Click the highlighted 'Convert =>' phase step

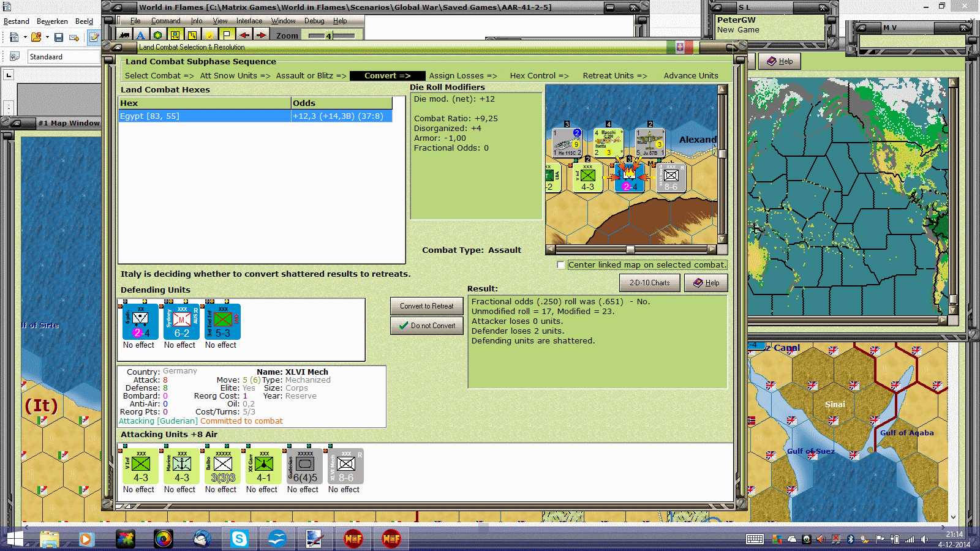coord(388,76)
